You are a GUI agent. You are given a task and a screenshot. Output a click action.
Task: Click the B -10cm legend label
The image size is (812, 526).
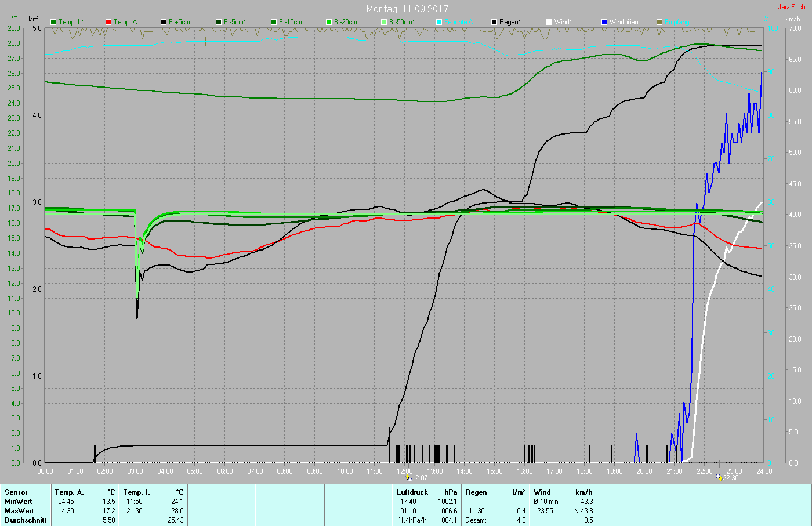292,22
